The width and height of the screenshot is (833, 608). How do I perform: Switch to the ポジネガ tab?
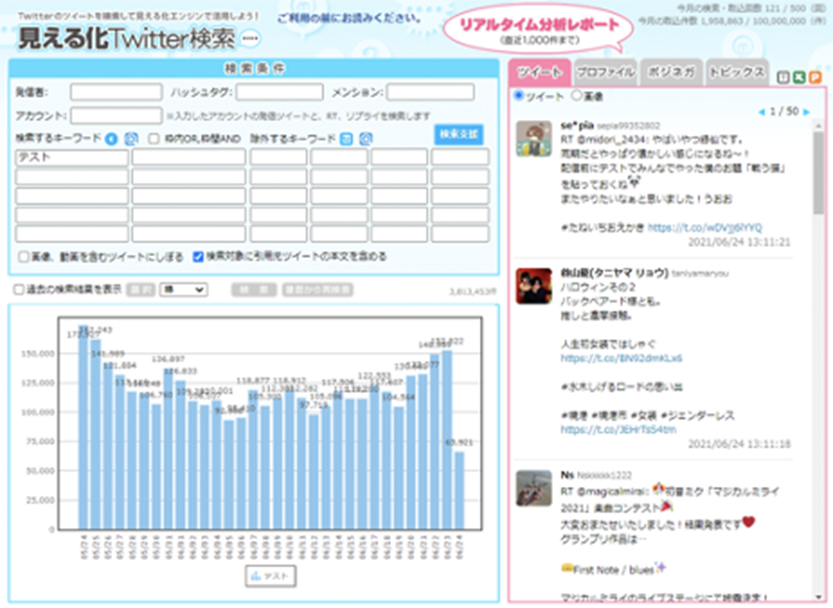(x=671, y=72)
